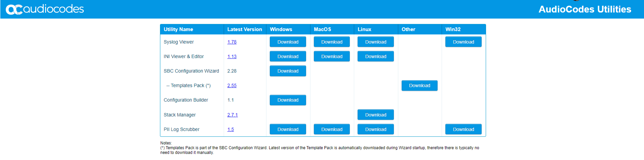Download Syslog Viewer for MacOS
The image size is (644, 160).
tap(332, 42)
